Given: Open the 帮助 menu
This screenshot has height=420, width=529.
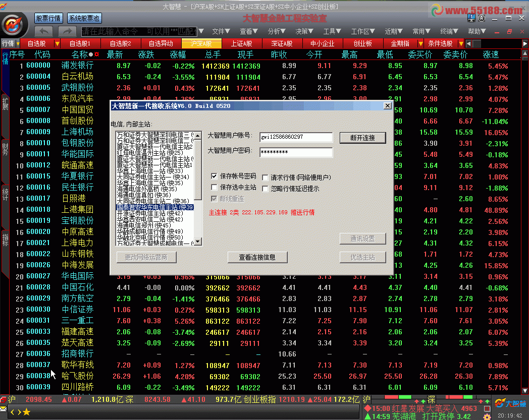Looking at the screenshot, I should click(477, 31).
